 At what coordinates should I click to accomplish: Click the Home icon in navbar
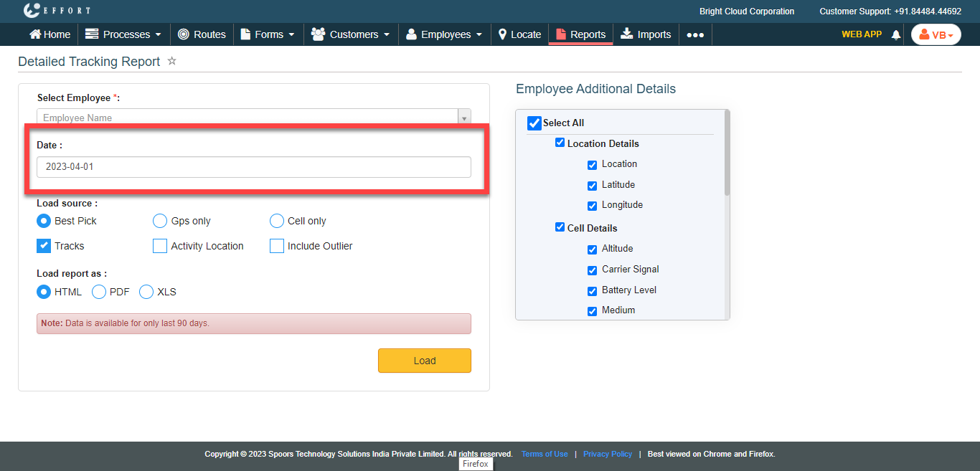[34, 34]
